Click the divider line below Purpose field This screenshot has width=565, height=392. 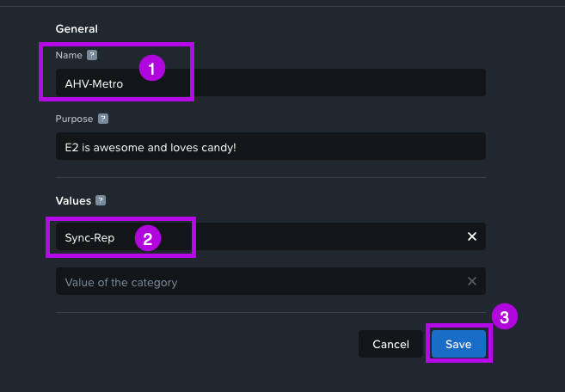point(271,177)
